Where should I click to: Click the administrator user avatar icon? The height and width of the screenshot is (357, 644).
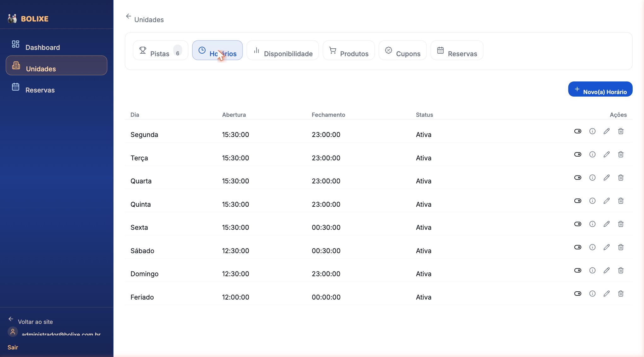[x=13, y=332]
